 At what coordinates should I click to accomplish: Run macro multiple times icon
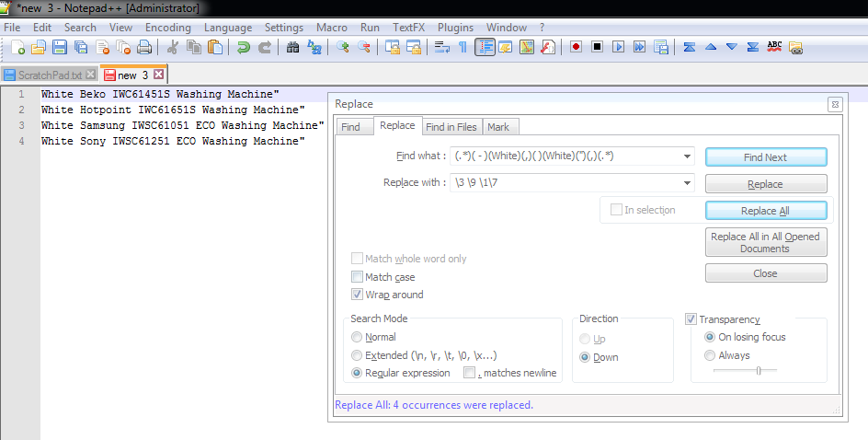click(639, 47)
